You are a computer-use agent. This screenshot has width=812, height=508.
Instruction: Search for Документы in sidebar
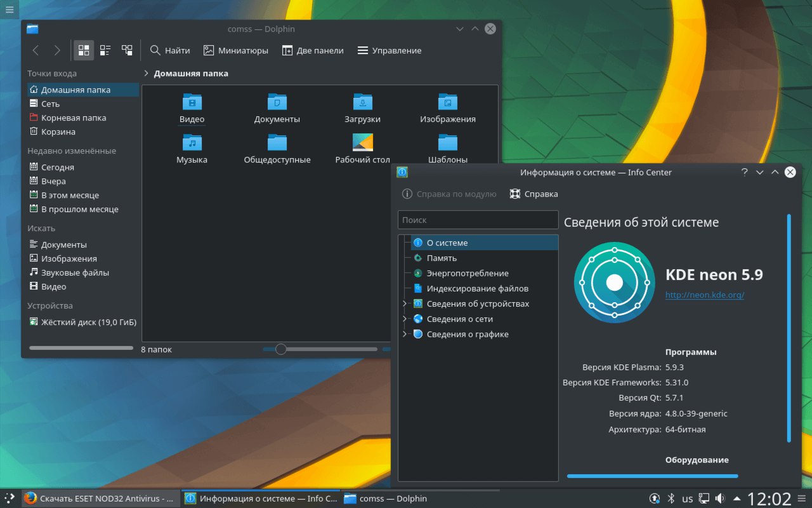[x=83, y=245]
